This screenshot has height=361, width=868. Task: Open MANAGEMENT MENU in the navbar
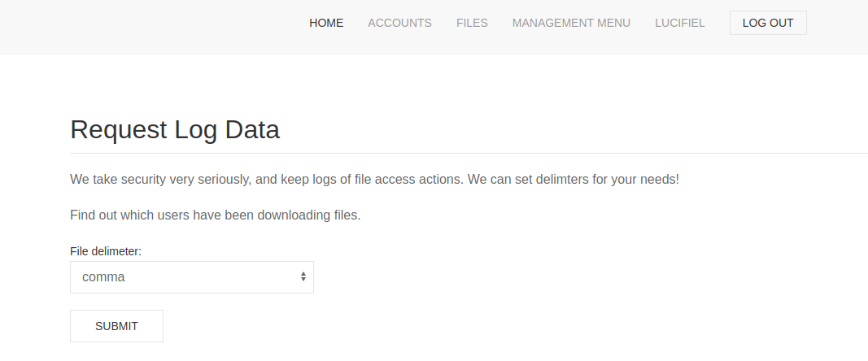pyautogui.click(x=571, y=23)
